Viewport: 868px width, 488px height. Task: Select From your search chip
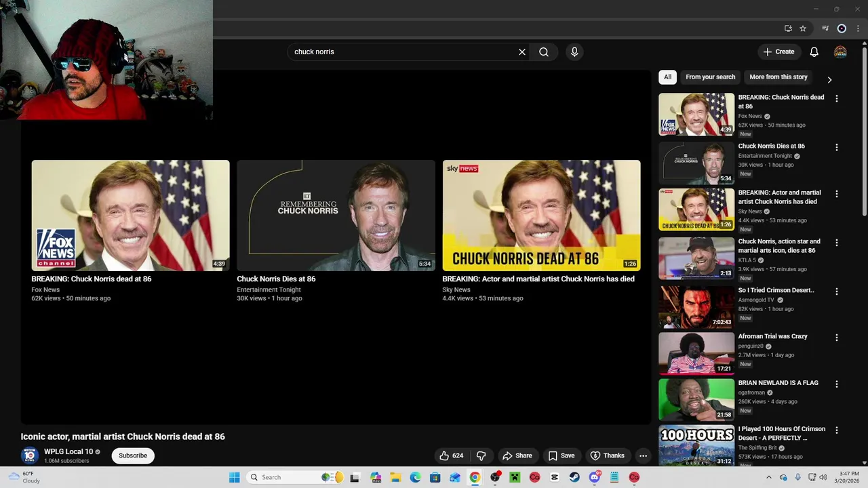710,77
